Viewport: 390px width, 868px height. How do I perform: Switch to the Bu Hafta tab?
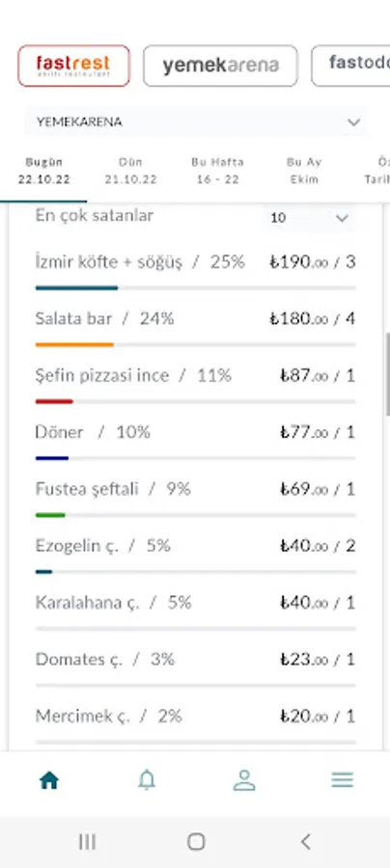[218, 171]
